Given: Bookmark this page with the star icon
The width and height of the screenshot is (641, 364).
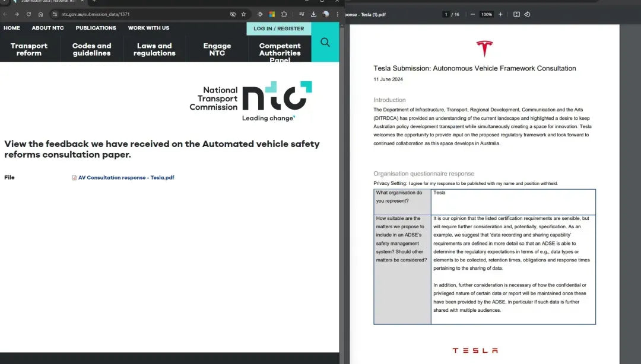Looking at the screenshot, I should (x=243, y=14).
